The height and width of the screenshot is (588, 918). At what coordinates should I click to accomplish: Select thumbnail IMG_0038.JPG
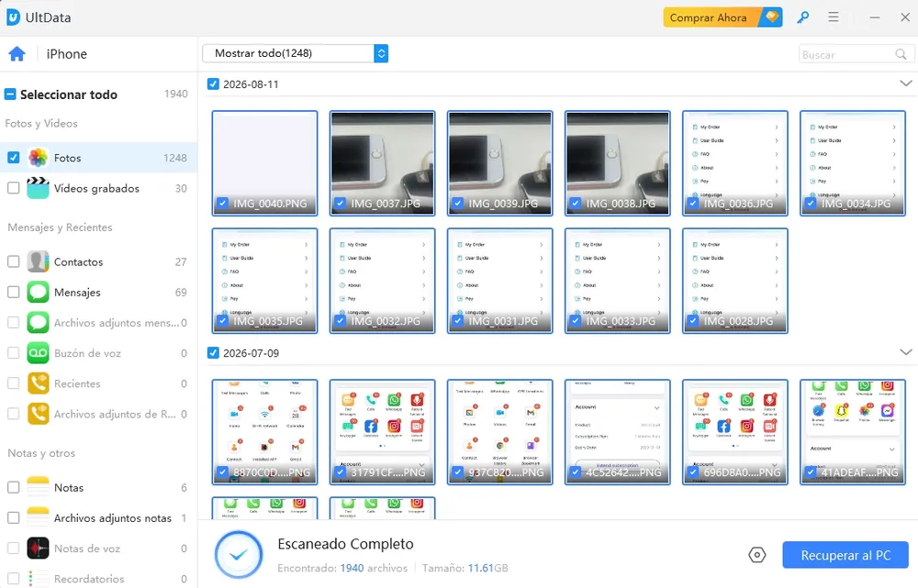tap(618, 163)
